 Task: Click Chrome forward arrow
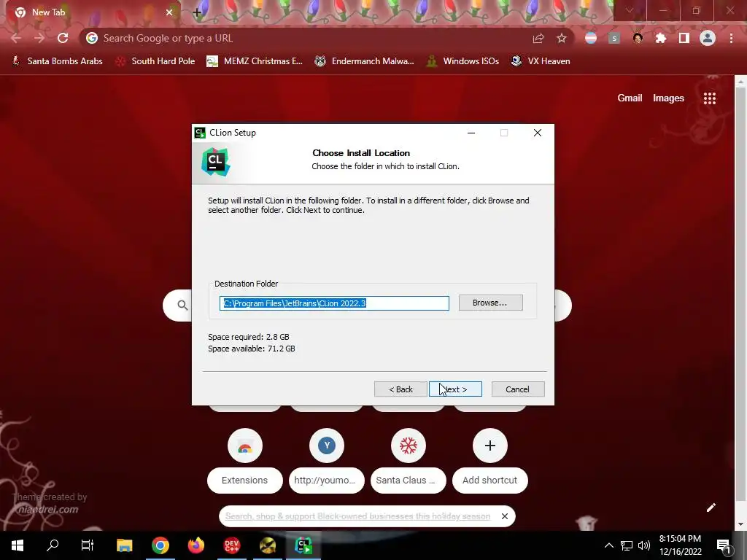tap(39, 38)
